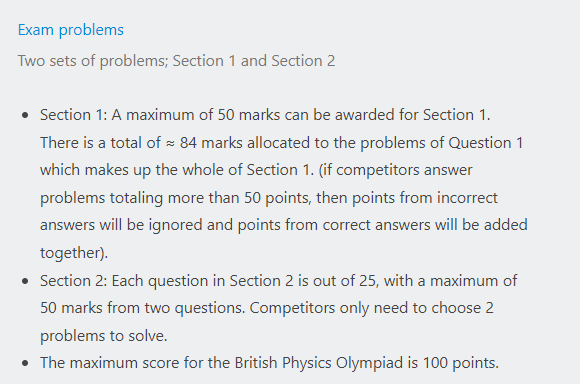The height and width of the screenshot is (384, 580).
Task: Click the bullet marker beside Section 2
Action: [25, 281]
